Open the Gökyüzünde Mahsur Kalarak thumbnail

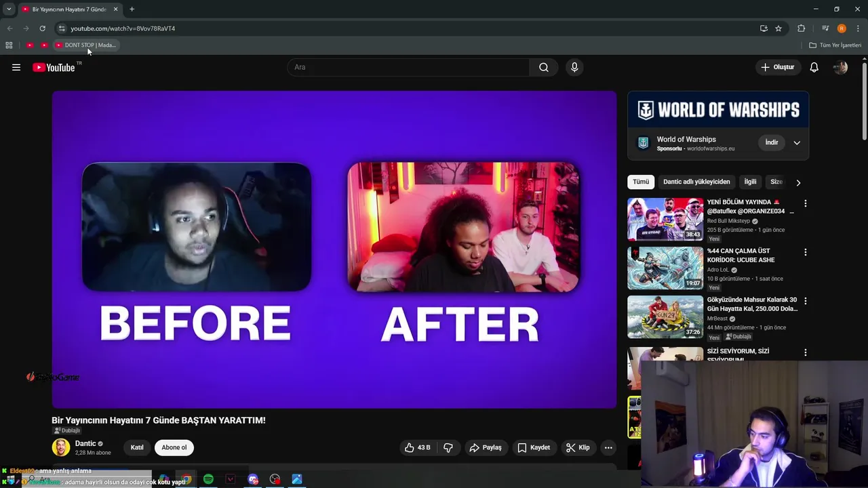(665, 317)
